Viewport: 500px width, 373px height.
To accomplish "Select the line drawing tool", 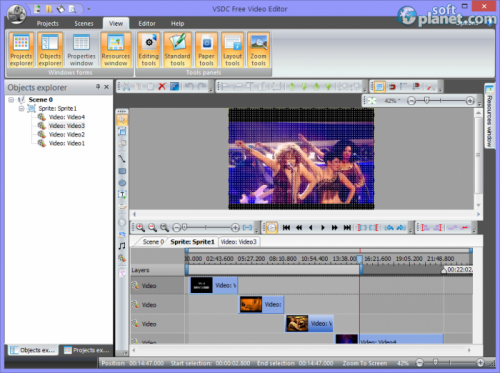I will coord(122,158).
